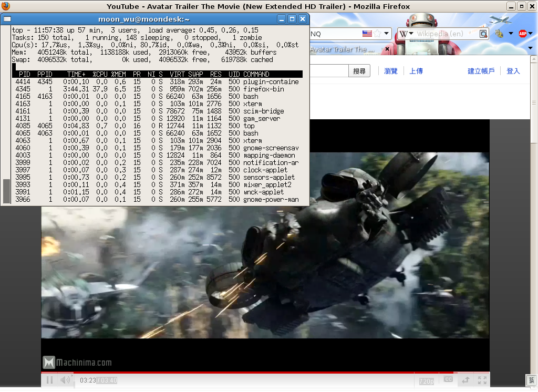Close the Avatar Trailer tab

click(x=388, y=49)
